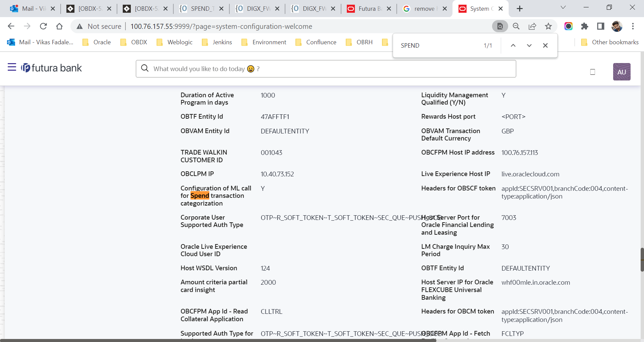This screenshot has width=644, height=342.
Task: Switch to the SPEND_T tab
Action: coord(201,9)
